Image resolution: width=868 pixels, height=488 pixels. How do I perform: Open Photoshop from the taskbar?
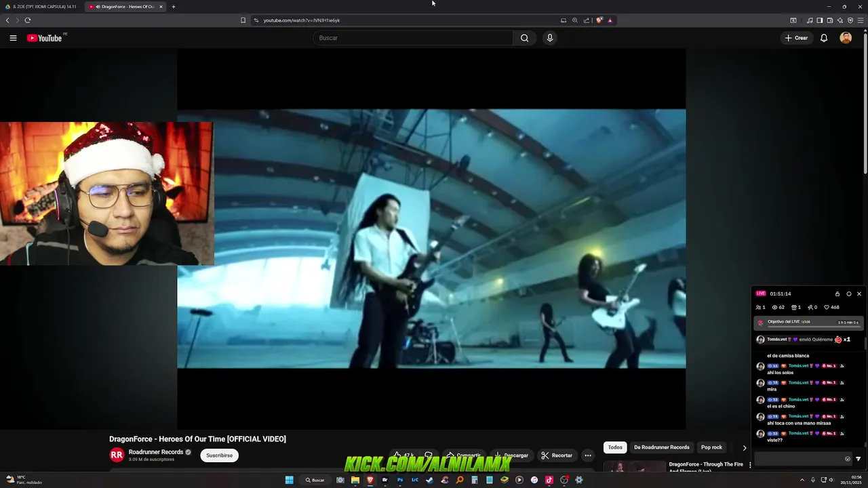tap(400, 480)
